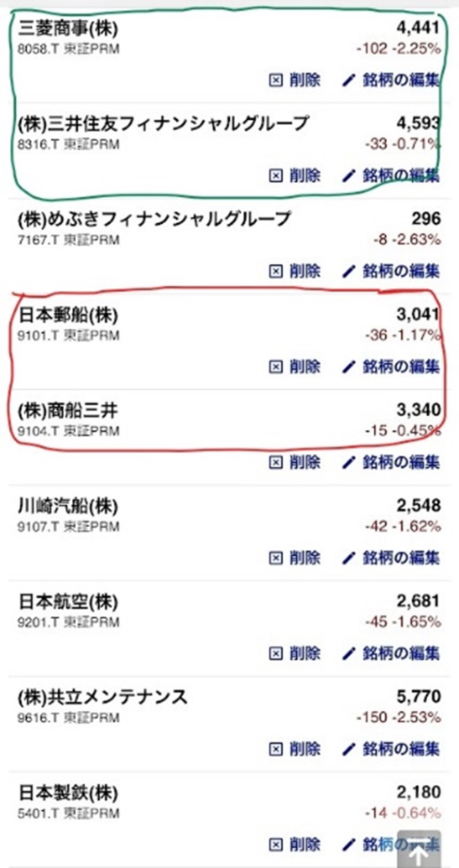Open the 三菱商事(株) stock entry
459x868 pixels.
pos(68,28)
